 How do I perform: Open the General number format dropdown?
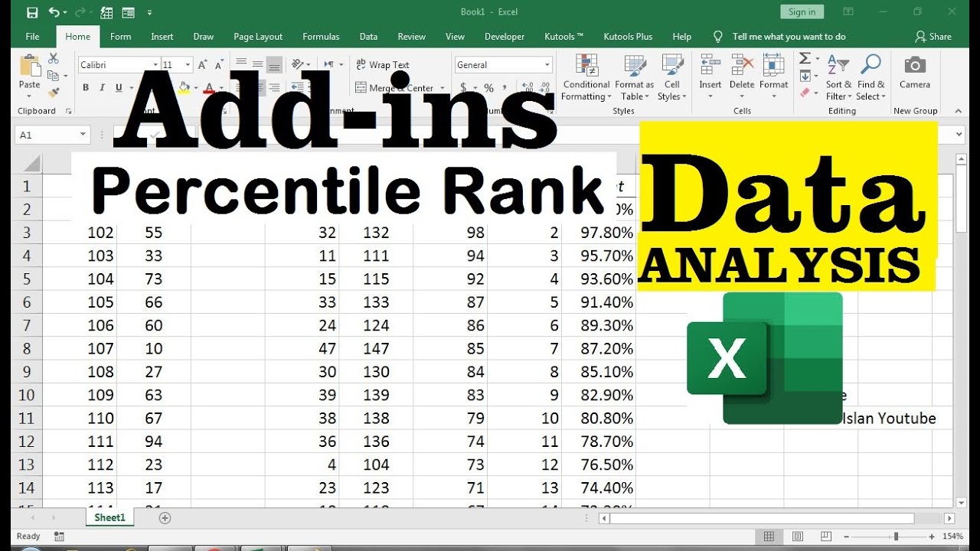(547, 65)
